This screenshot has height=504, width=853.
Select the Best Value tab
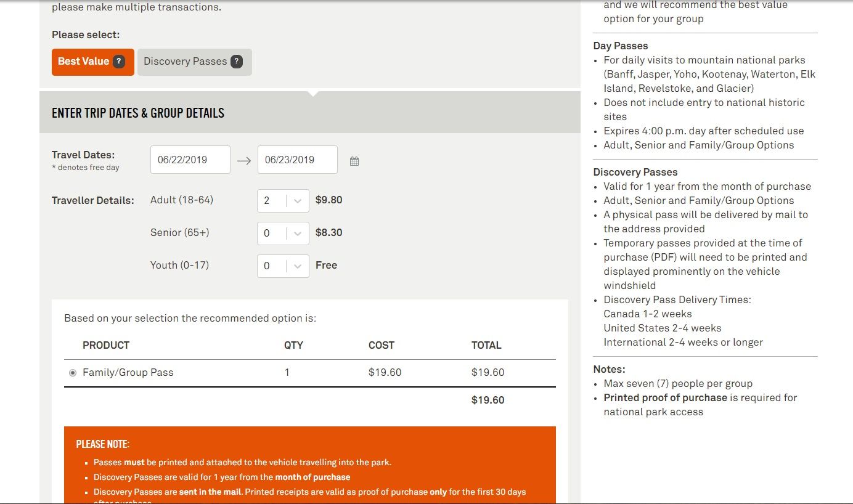tap(83, 62)
